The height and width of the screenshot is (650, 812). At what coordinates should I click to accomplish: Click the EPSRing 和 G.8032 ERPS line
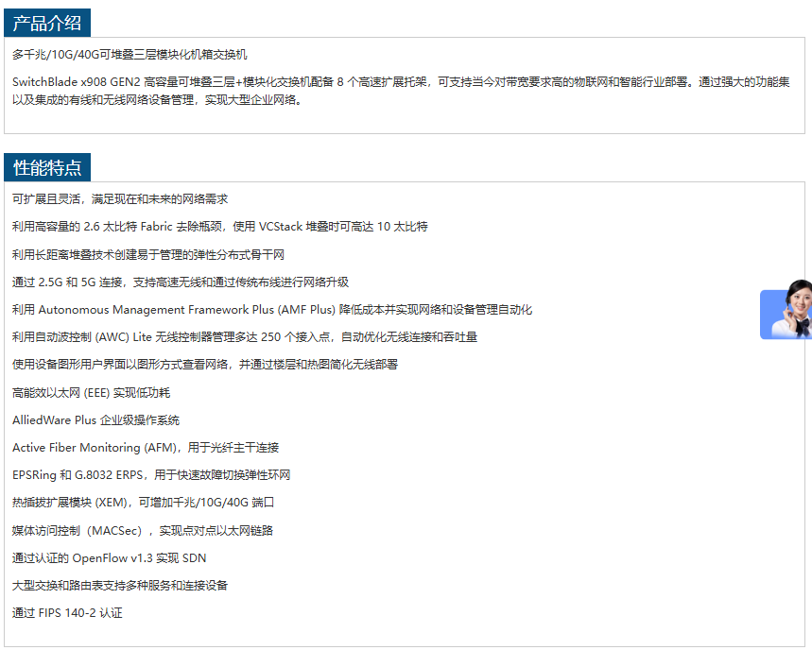point(151,475)
